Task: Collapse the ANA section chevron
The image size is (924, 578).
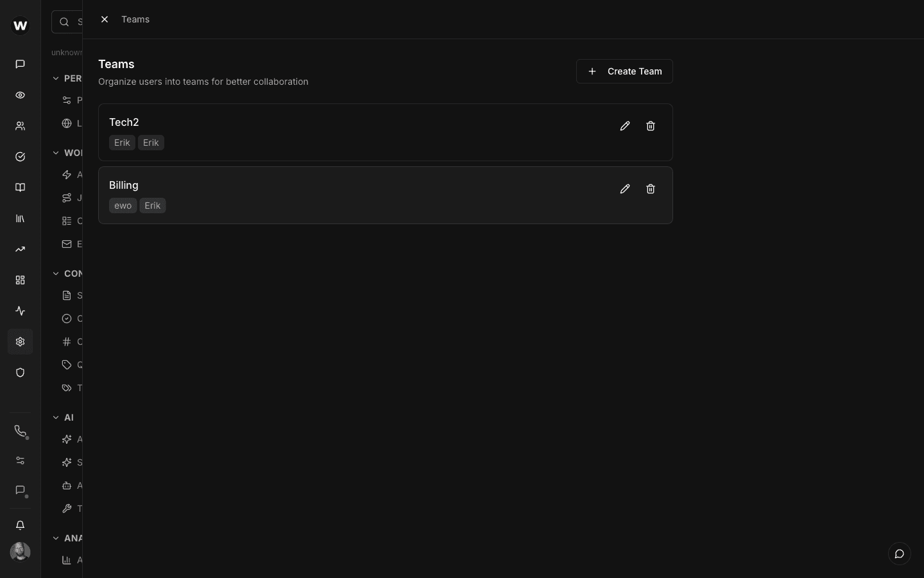Action: tap(56, 538)
